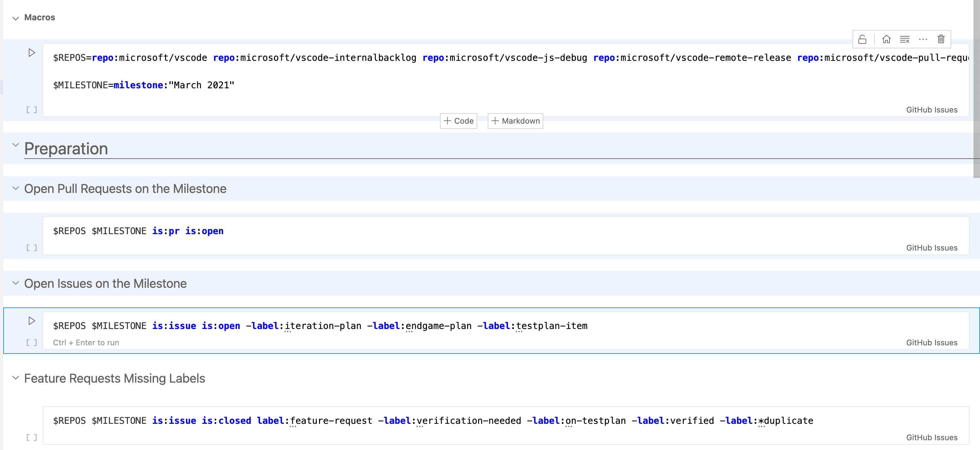
Task: Run the open issues query cell
Action: pyautogui.click(x=32, y=320)
